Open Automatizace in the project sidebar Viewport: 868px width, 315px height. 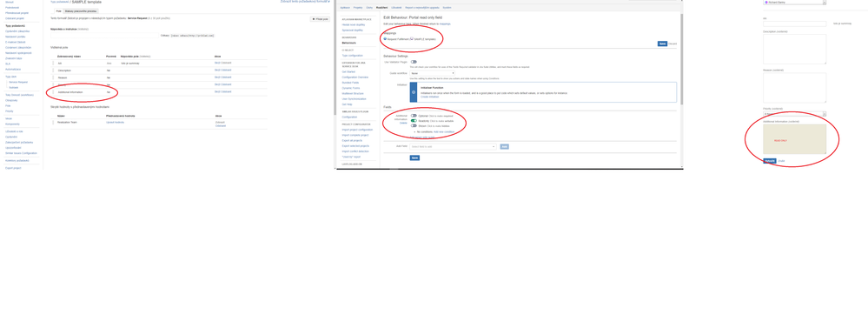pos(13,70)
